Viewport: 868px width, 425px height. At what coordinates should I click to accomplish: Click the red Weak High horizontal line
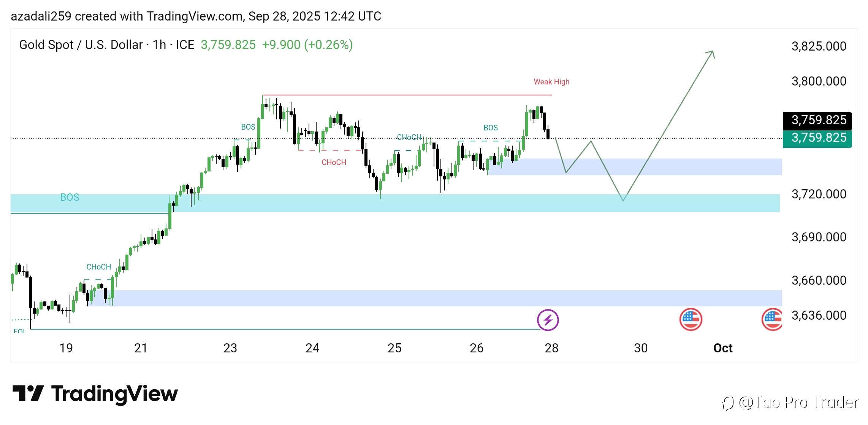pos(407,95)
